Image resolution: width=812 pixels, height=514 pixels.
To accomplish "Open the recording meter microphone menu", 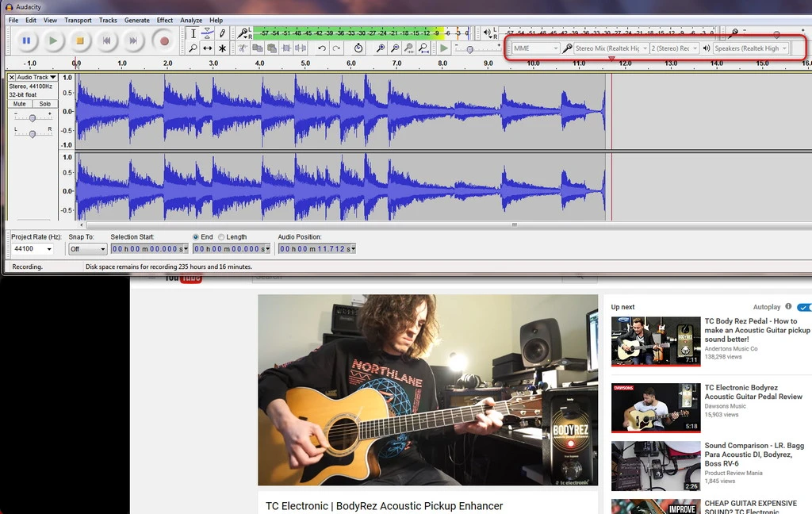I will tap(243, 33).
